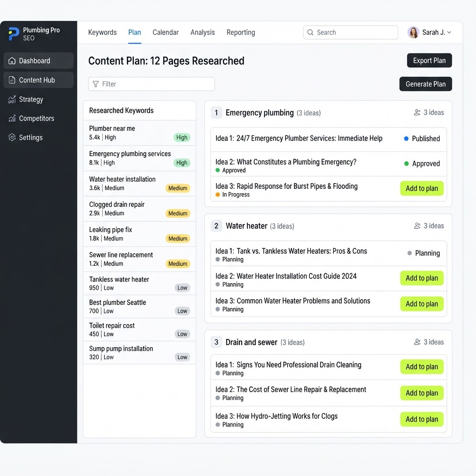Screen dimensions: 476x476
Task: Click the In Progress orange status dot
Action: 218,195
